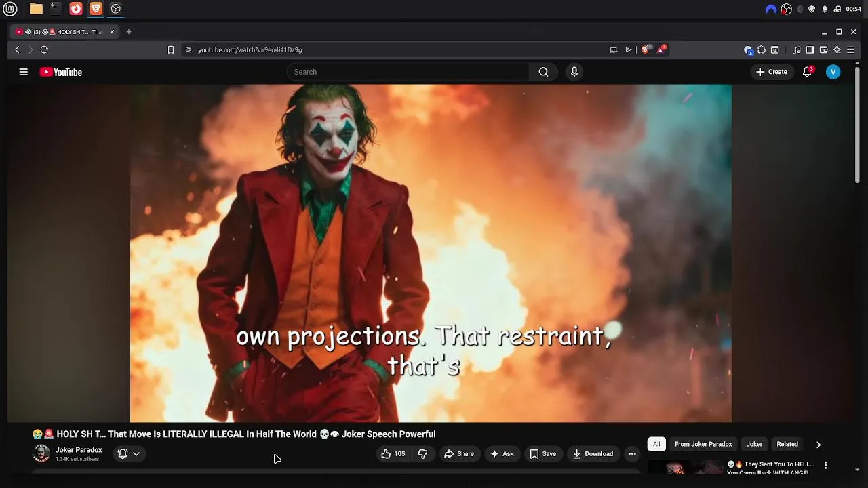
Task: Open YouTube notifications bell
Action: tap(807, 72)
